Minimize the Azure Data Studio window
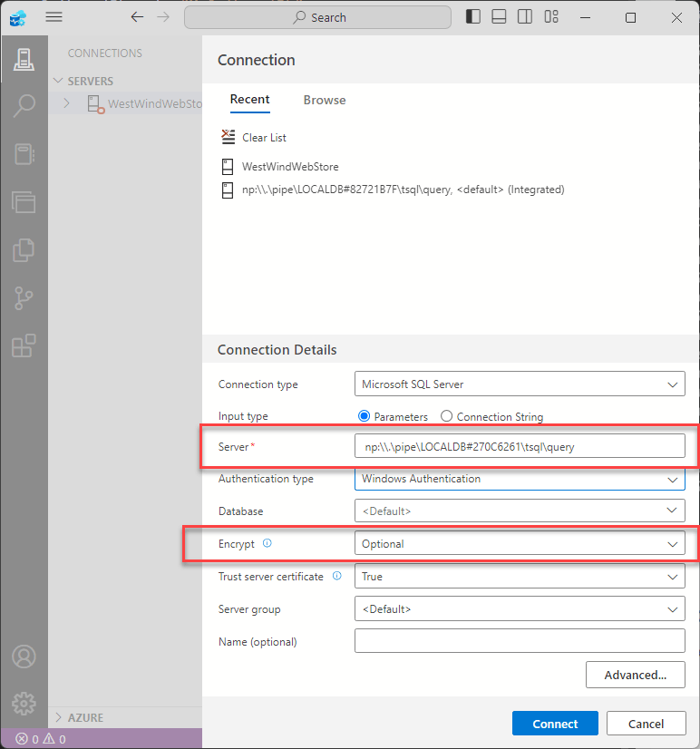This screenshot has width=700, height=749. point(585,17)
